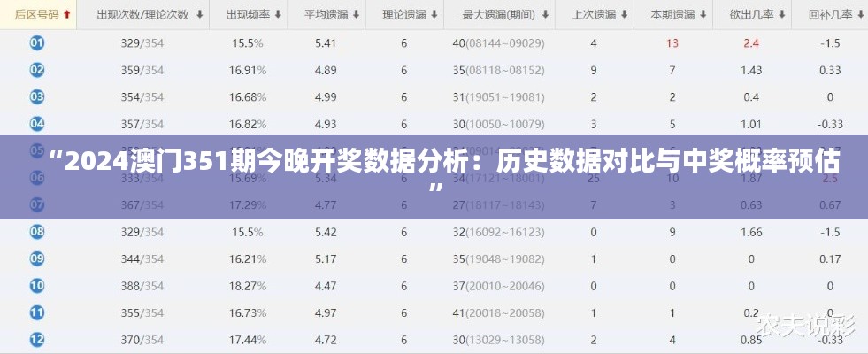Select back-zone number ball 01

coord(37,43)
